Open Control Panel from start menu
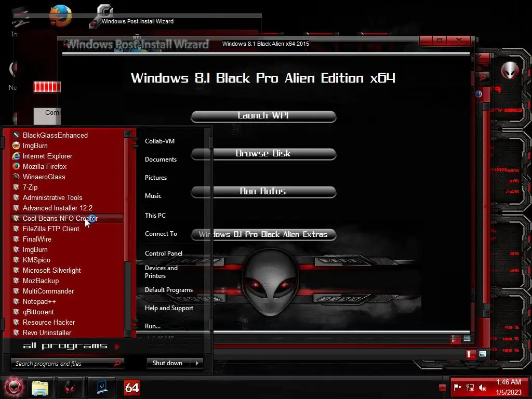The width and height of the screenshot is (532, 399). click(x=164, y=254)
